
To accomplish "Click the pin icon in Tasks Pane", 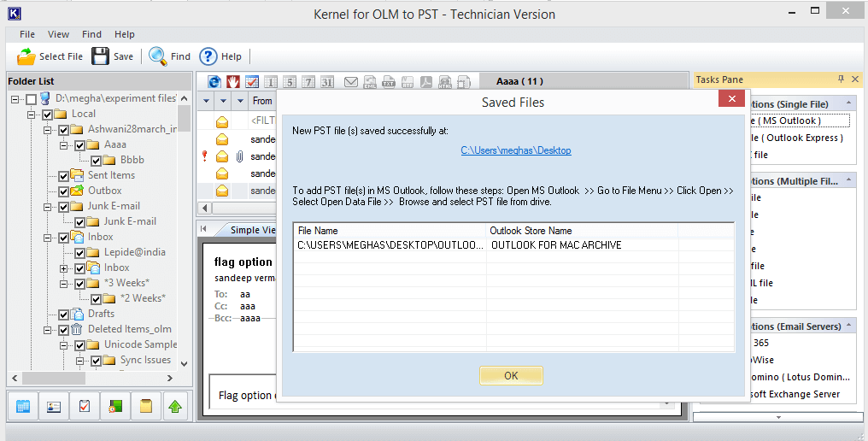I will pos(841,79).
